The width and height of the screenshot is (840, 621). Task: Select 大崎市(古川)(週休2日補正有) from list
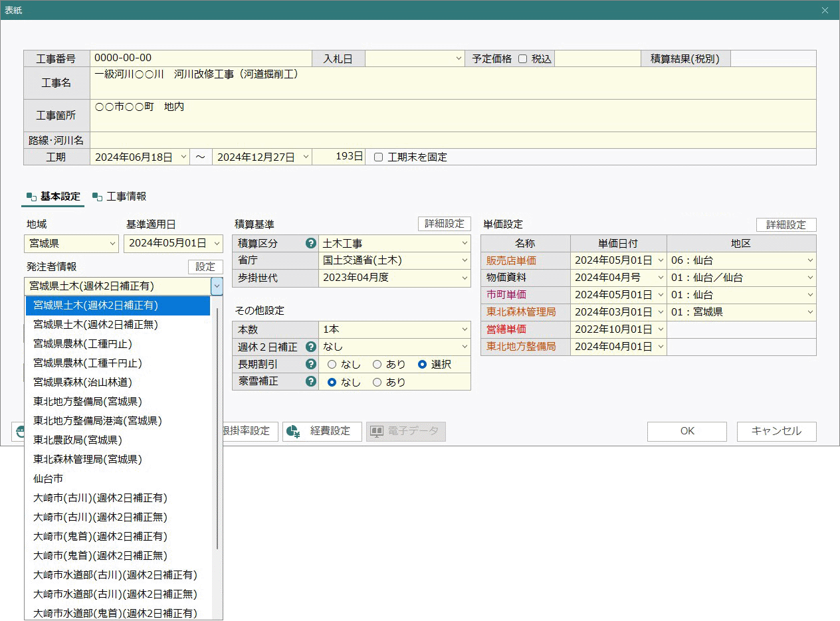[118, 498]
